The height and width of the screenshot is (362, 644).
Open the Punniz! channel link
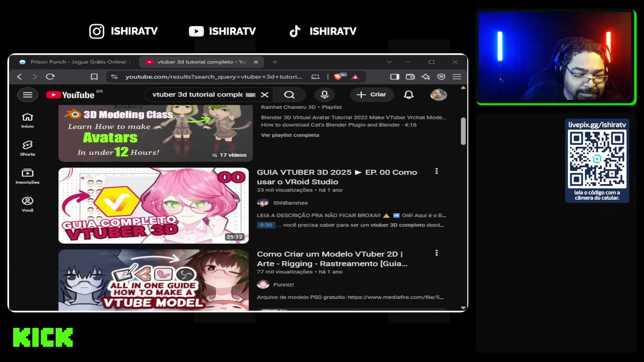pyautogui.click(x=283, y=285)
